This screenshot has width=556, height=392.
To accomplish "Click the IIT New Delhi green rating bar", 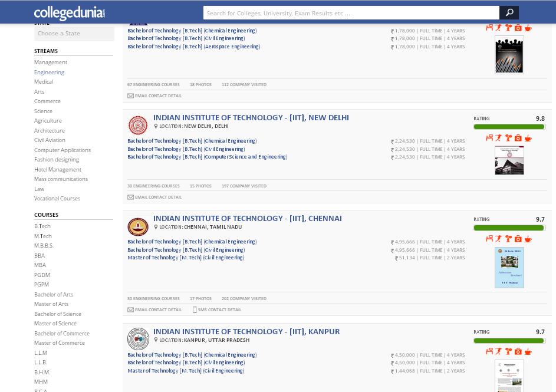I will pos(509,127).
